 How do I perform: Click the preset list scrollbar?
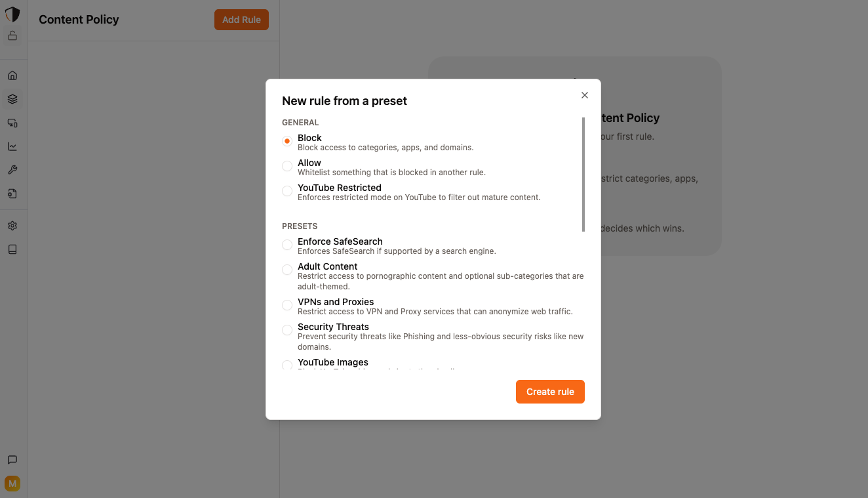pos(583,175)
